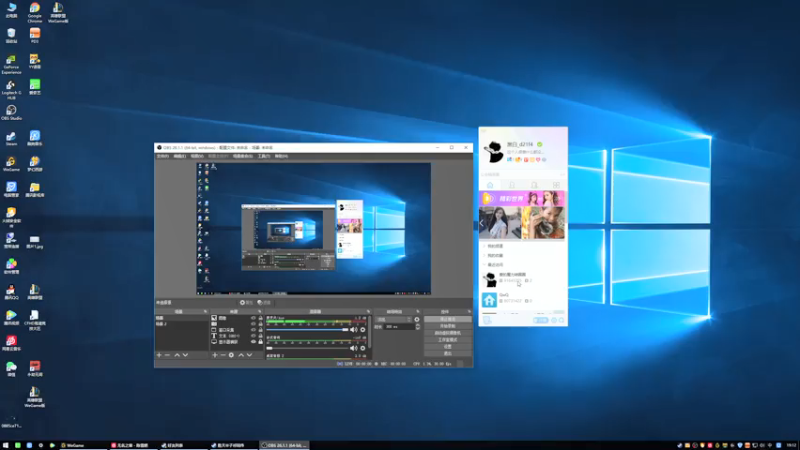Open Steam desktop shortcut
Image resolution: width=800 pixels, height=450 pixels.
[x=11, y=138]
